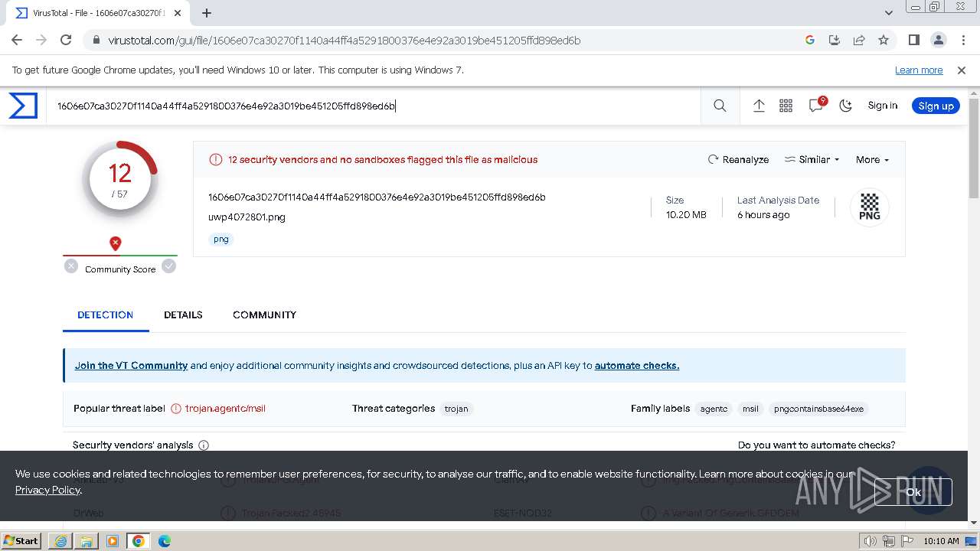This screenshot has width=980, height=551.
Task: Open the tab search chevron
Action: click(889, 13)
